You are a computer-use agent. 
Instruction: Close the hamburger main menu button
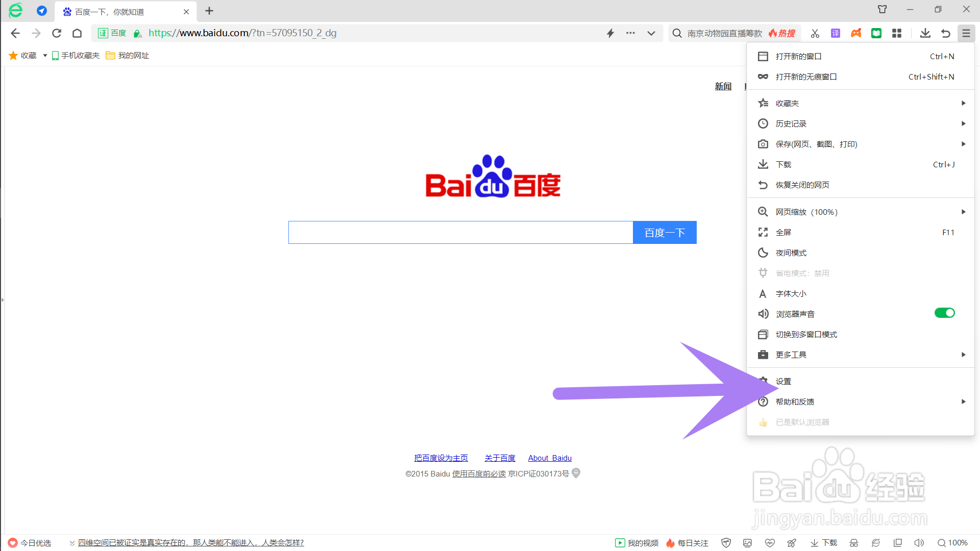click(x=966, y=33)
